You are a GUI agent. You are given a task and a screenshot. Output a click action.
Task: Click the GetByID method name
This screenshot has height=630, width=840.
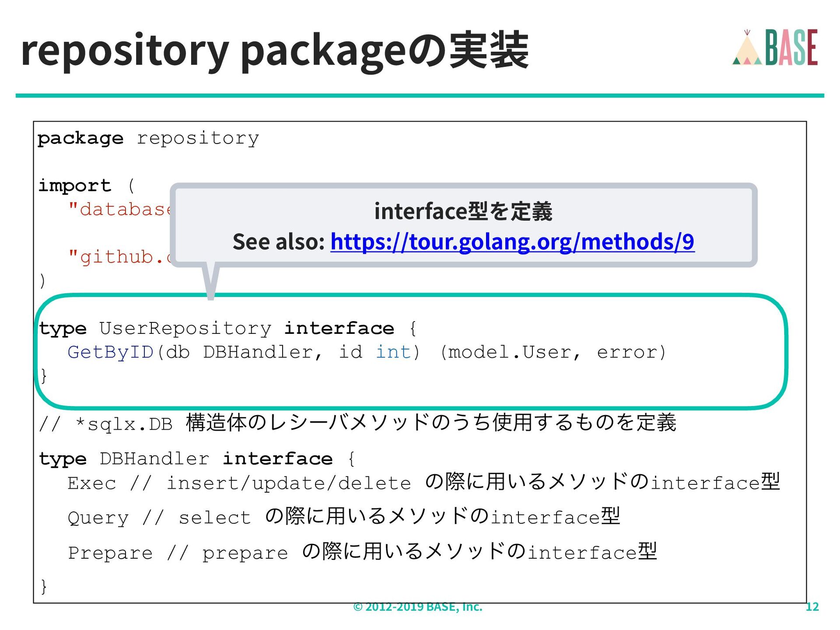[110, 352]
